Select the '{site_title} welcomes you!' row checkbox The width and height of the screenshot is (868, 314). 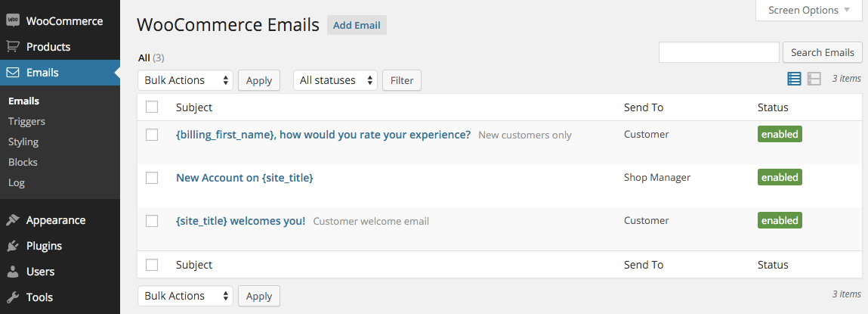click(152, 221)
